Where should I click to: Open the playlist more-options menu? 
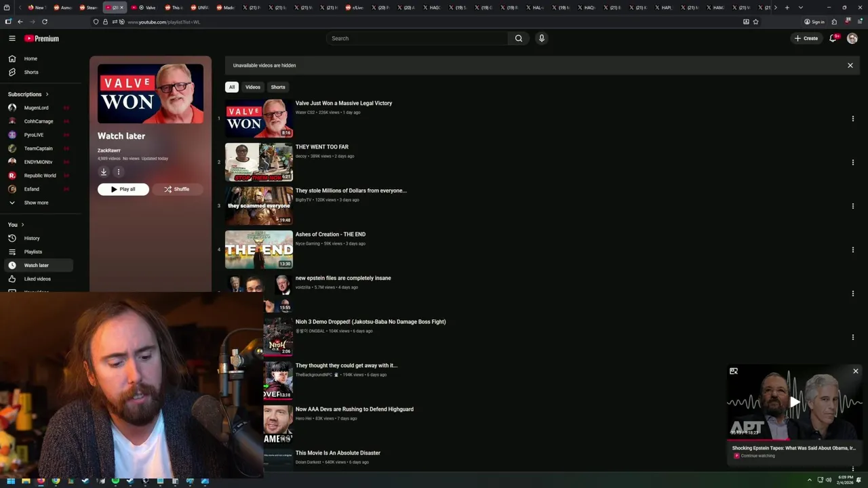118,172
